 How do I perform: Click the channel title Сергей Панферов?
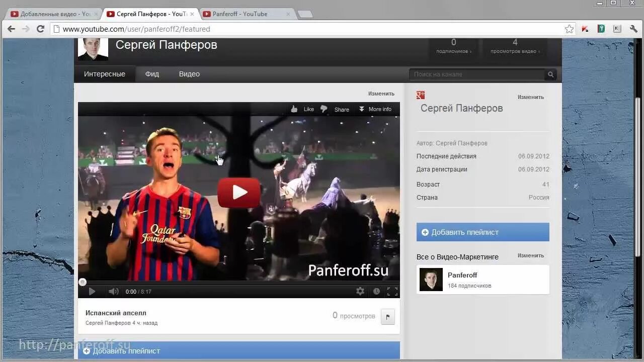[167, 45]
